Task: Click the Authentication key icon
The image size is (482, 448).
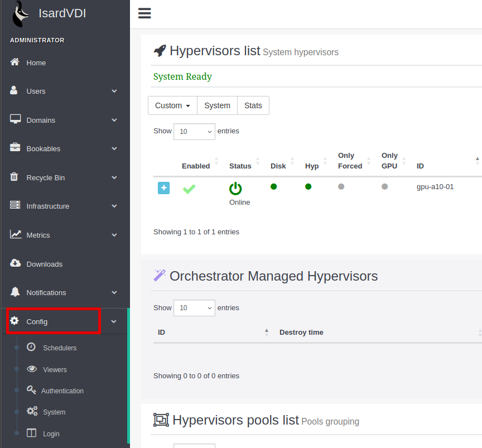Action: [x=31, y=391]
